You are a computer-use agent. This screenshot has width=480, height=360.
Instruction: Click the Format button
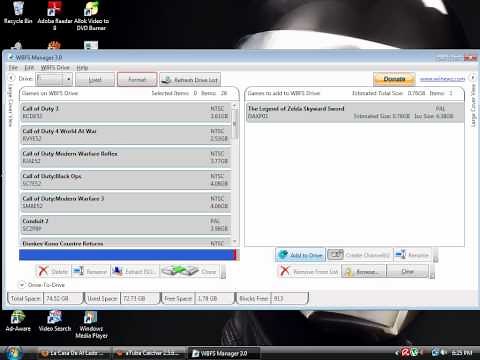tap(137, 80)
